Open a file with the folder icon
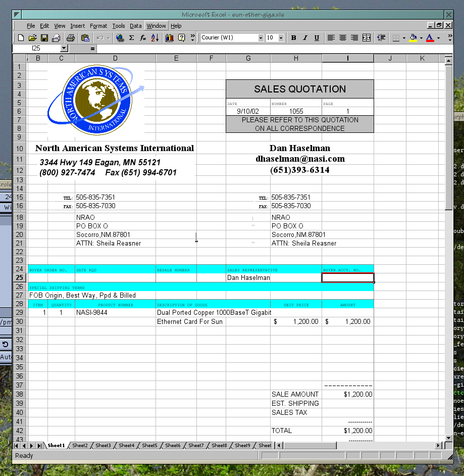464x476 pixels. pyautogui.click(x=32, y=37)
